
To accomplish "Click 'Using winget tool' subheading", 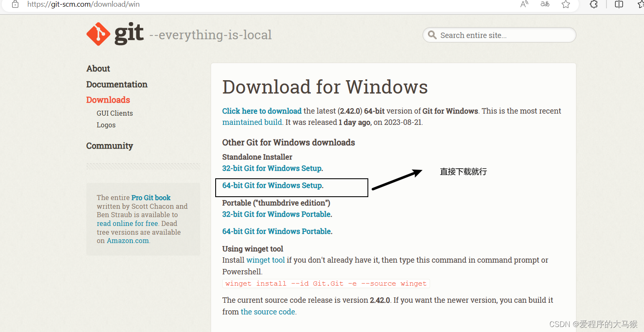I will [253, 249].
